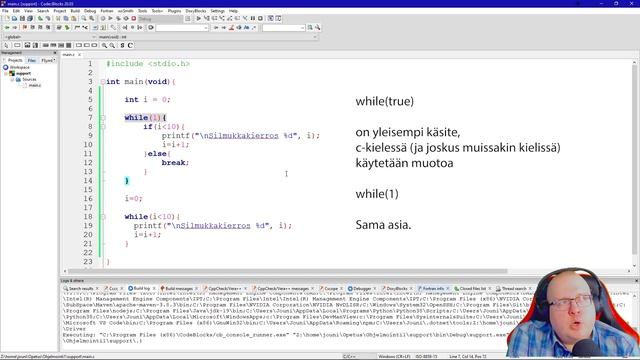This screenshot has width=640, height=360.
Task: Abort the build with red icon
Action: click(x=133, y=18)
